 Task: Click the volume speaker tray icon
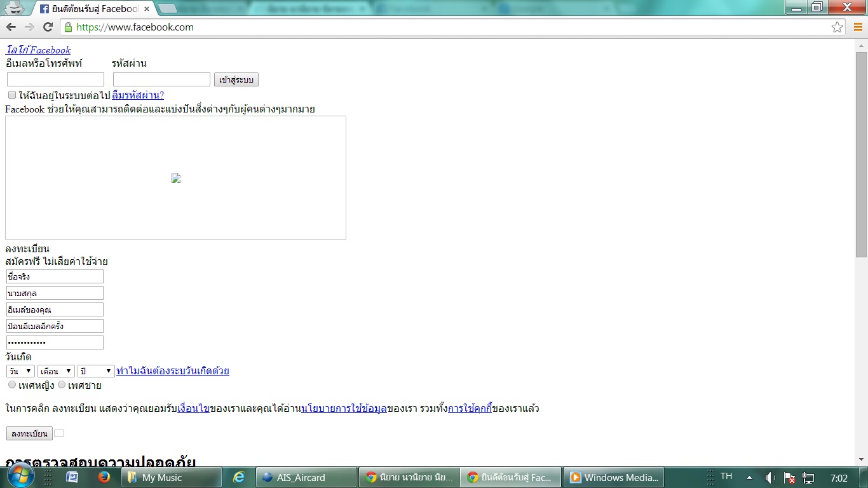(x=770, y=477)
